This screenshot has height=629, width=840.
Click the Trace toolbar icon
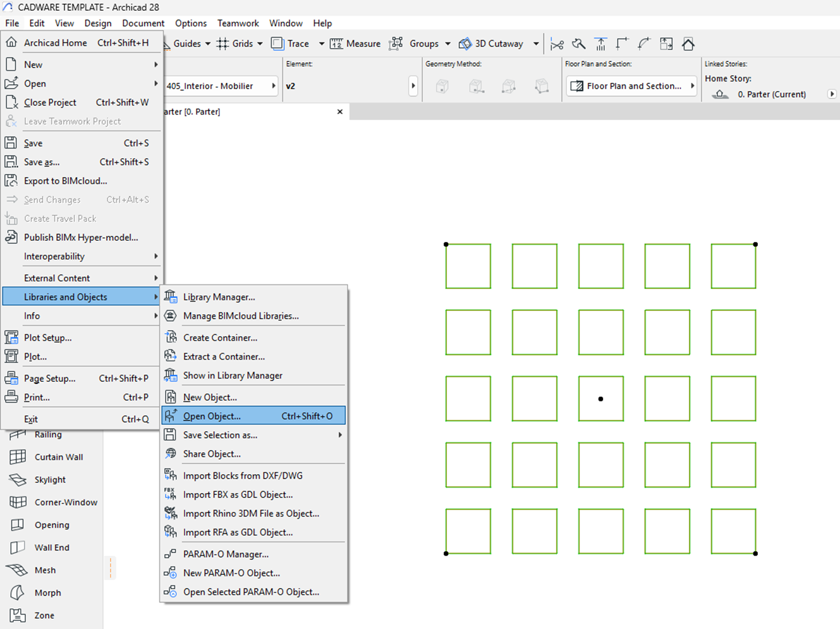277,44
